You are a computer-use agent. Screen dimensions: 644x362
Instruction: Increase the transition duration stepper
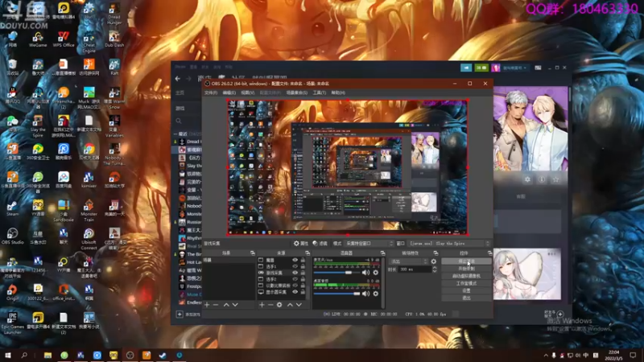click(x=435, y=268)
